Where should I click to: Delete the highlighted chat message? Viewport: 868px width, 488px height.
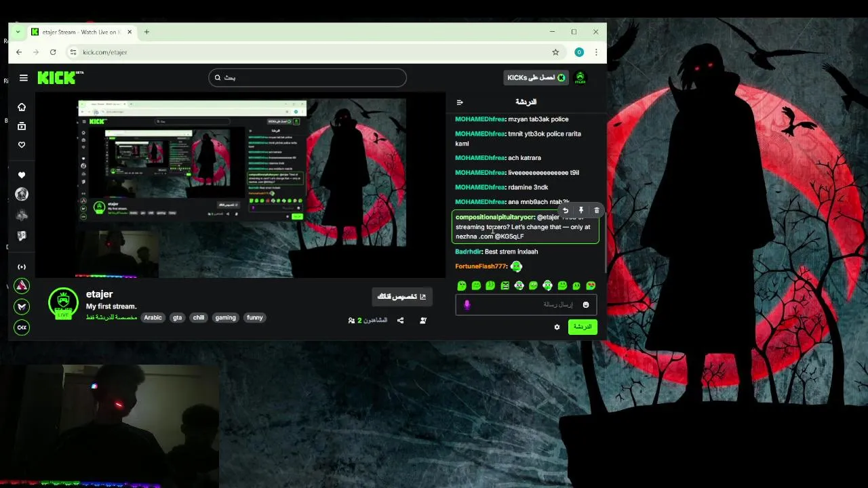click(x=597, y=211)
